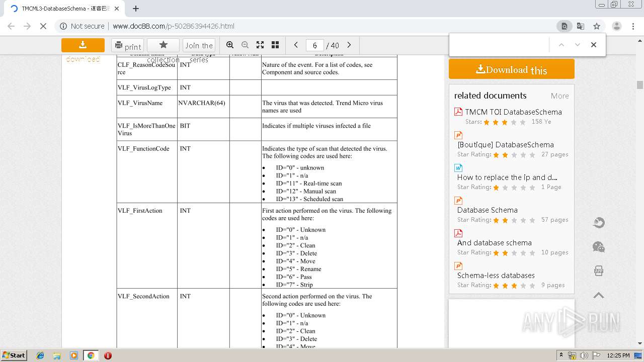Click the find-in-page search box
Screen dimensions: 644x362
[x=498, y=45]
